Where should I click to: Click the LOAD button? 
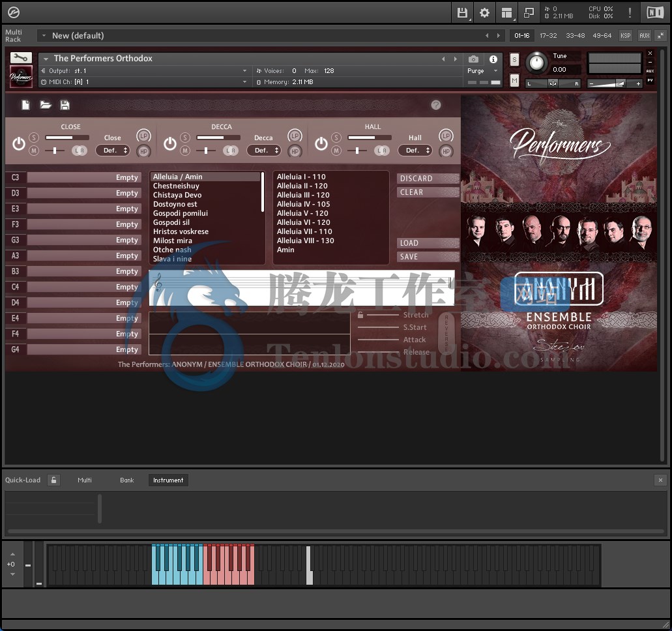428,243
